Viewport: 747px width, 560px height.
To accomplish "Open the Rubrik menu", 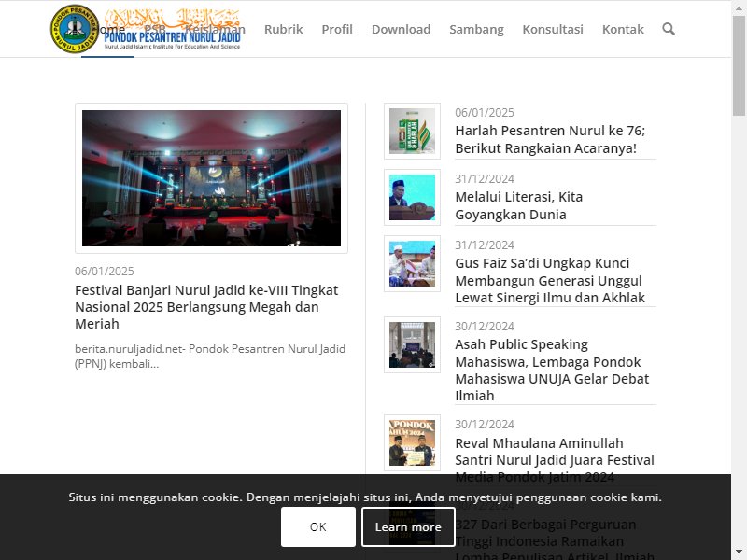I will pos(284,29).
